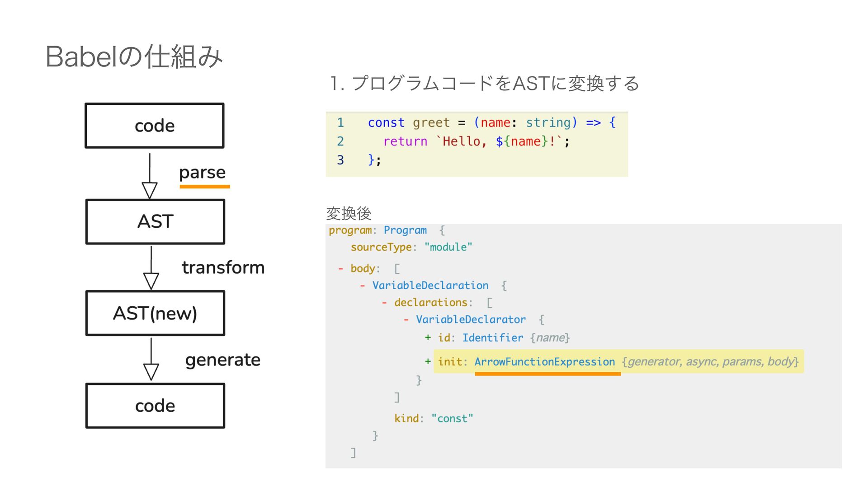Collapse the declarations array node
Screen dimensions: 868x488
(x=384, y=303)
